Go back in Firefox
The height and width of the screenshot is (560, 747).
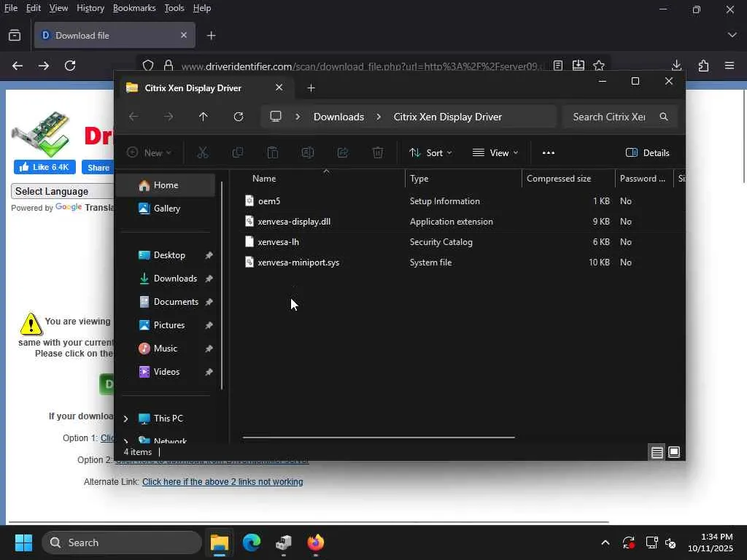coord(18,66)
